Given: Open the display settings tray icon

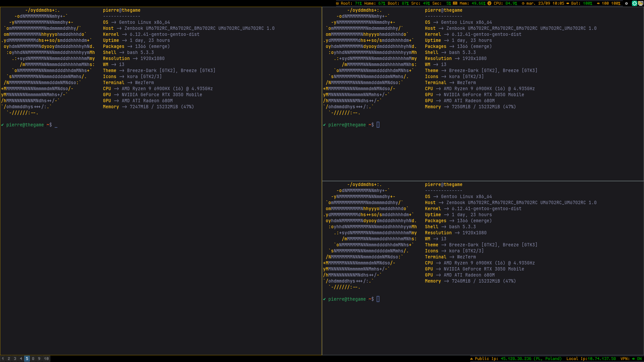Looking at the screenshot, I should (x=640, y=3).
